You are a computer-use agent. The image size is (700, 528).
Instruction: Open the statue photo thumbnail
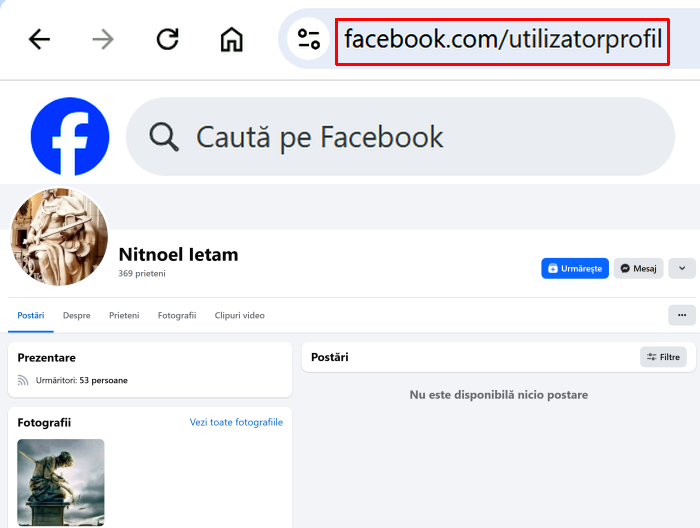(61, 482)
